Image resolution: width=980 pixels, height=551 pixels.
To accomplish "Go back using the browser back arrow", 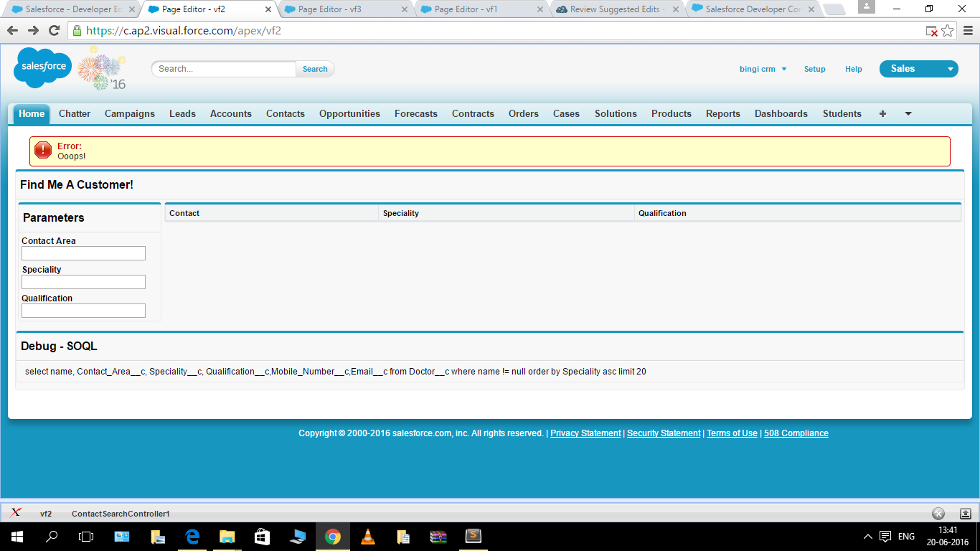I will pos(12,30).
